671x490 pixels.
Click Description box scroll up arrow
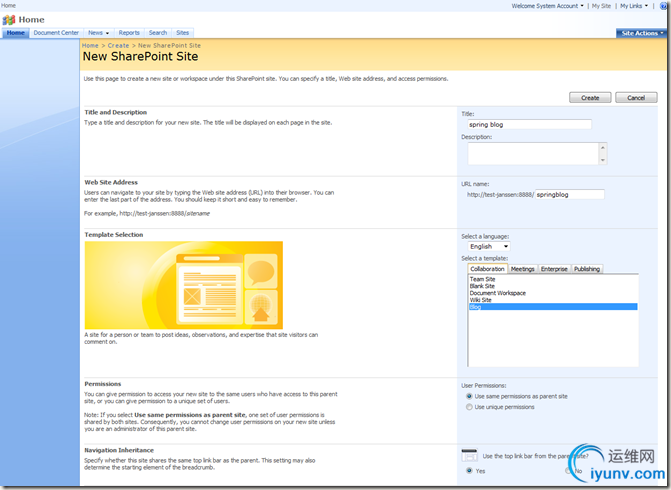(603, 147)
